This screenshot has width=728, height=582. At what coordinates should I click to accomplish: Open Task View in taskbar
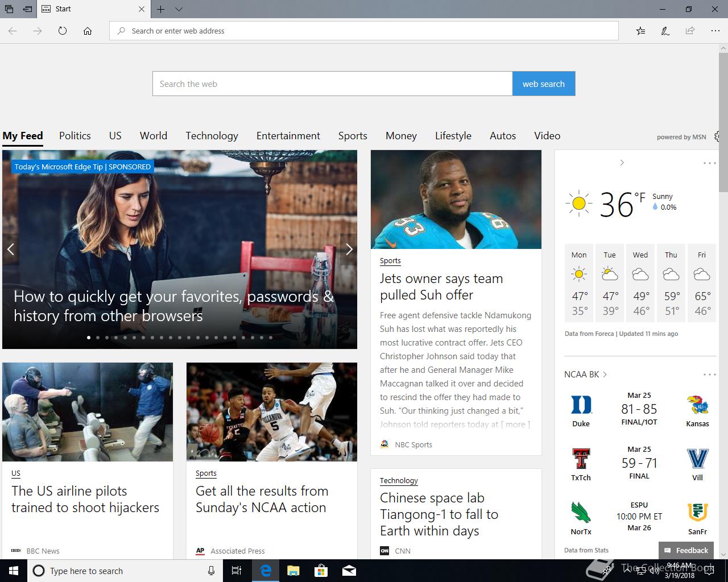[x=237, y=571]
